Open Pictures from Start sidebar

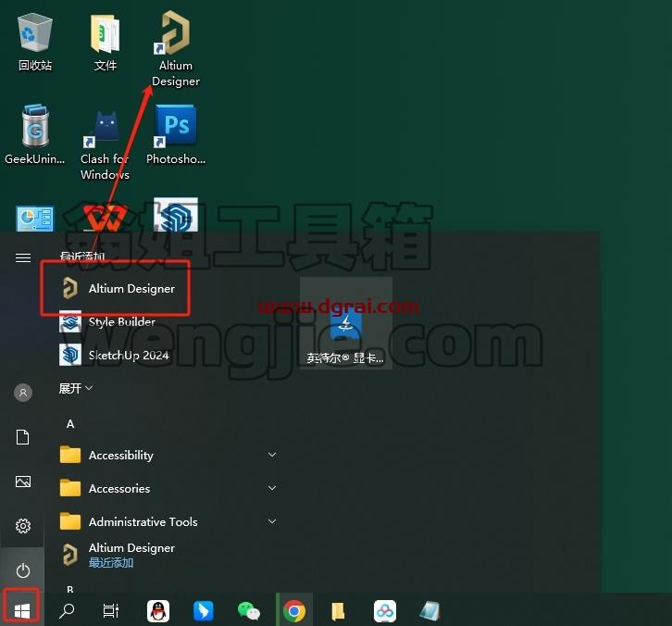(x=23, y=482)
